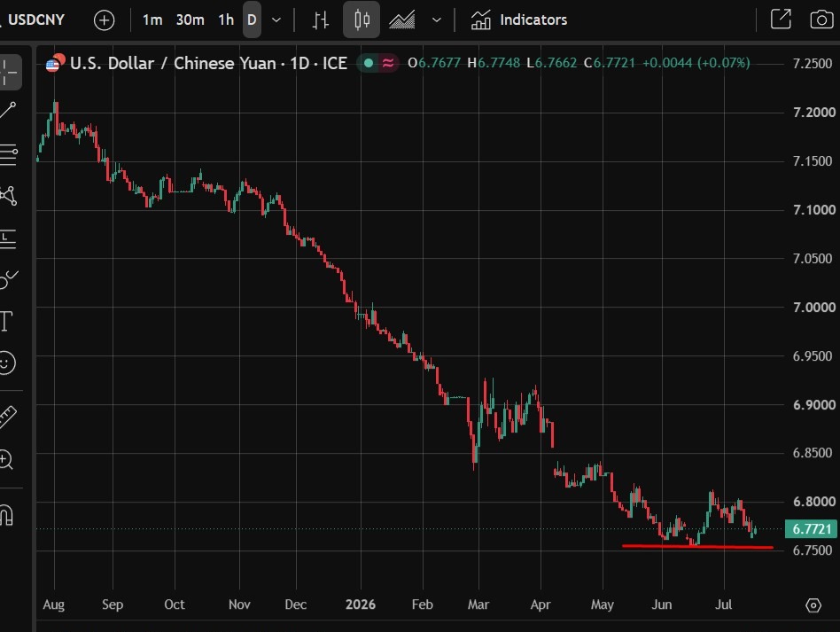Select the D daily timeframe
The width and height of the screenshot is (840, 632).
tap(252, 20)
